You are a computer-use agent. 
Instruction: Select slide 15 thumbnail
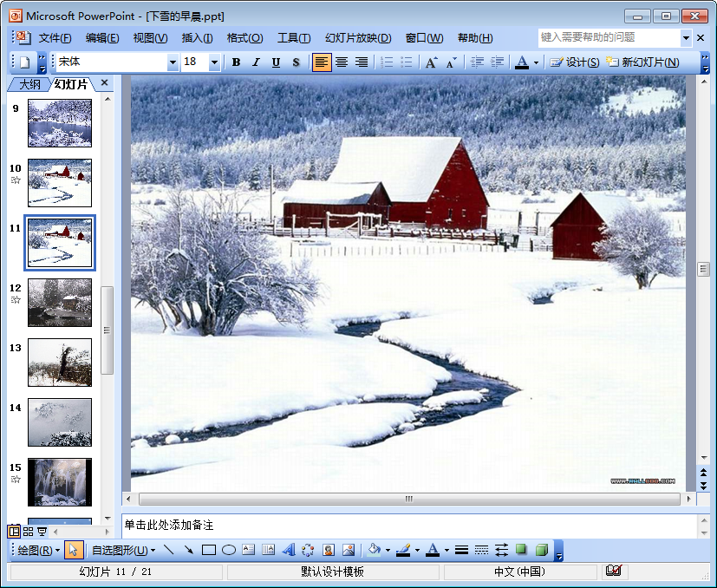coord(60,482)
